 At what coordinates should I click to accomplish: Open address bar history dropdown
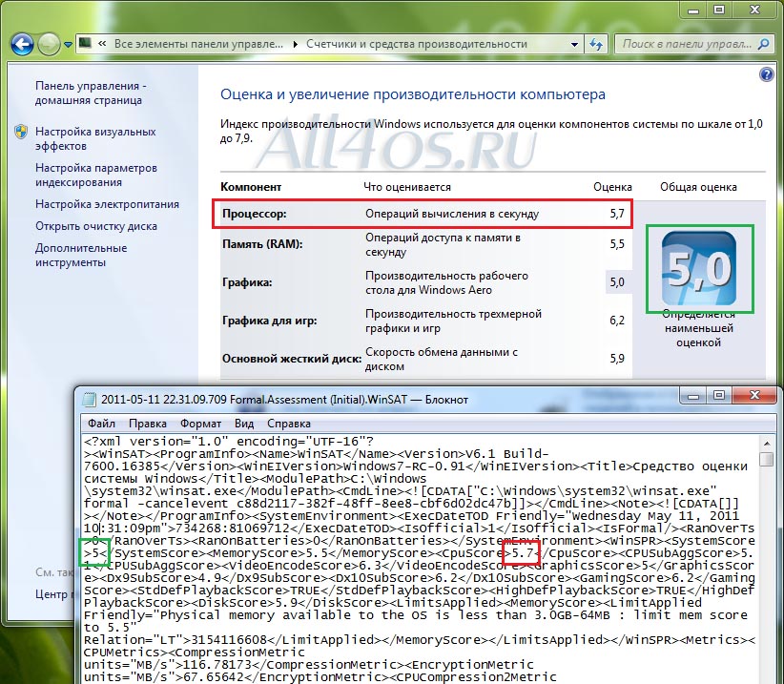[x=574, y=45]
